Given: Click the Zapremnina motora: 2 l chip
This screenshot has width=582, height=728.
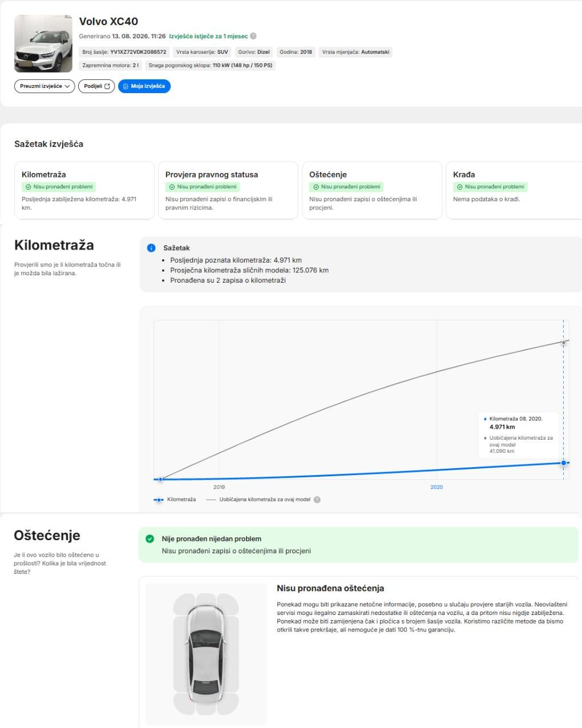Looking at the screenshot, I should tap(111, 66).
